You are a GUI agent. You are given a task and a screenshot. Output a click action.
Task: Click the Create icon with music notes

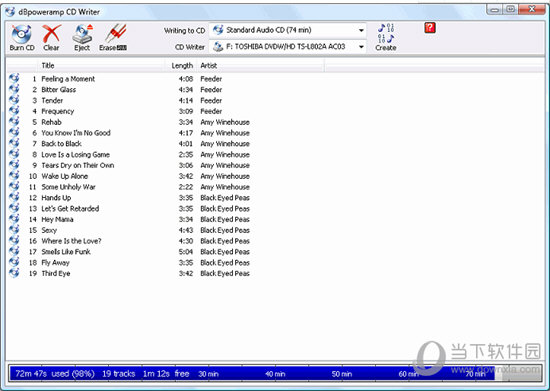tap(386, 38)
